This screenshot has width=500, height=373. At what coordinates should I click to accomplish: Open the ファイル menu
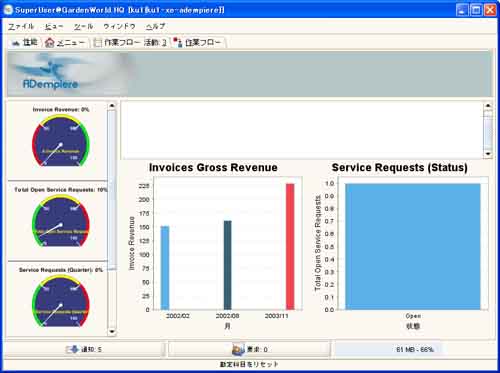pyautogui.click(x=21, y=27)
